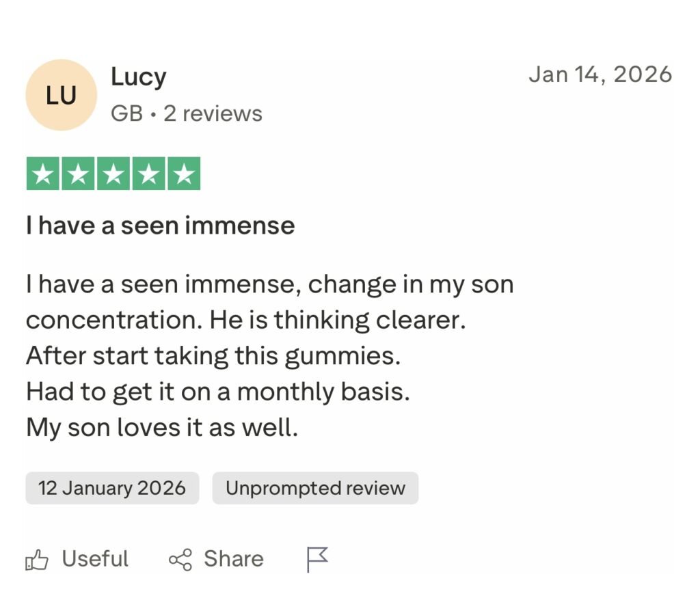Click the "Unprompted review" label

click(x=315, y=488)
